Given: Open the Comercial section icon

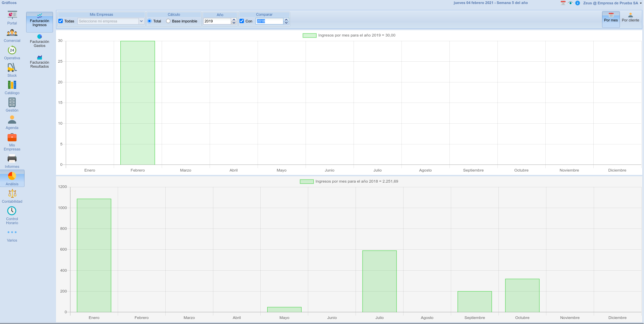Looking at the screenshot, I should coord(12,33).
